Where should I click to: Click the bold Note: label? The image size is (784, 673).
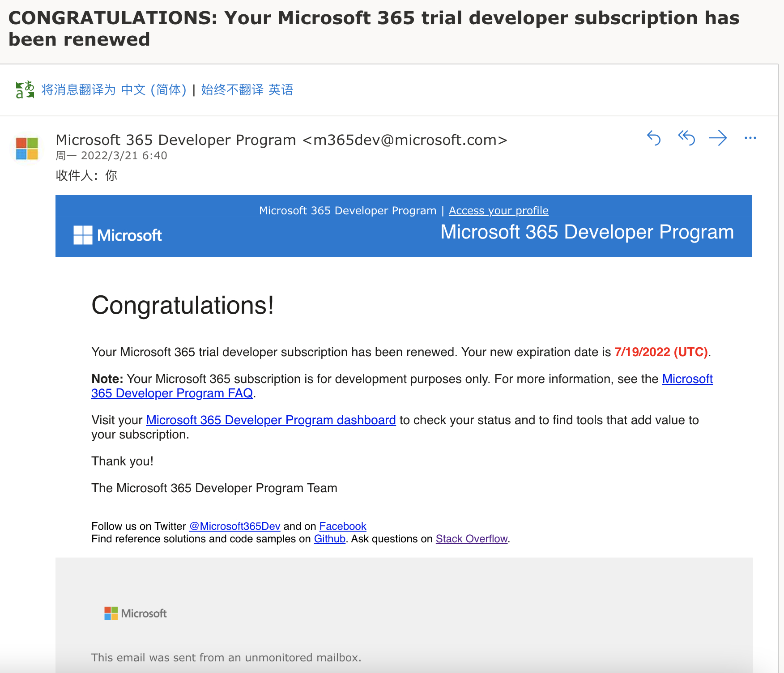coord(107,379)
